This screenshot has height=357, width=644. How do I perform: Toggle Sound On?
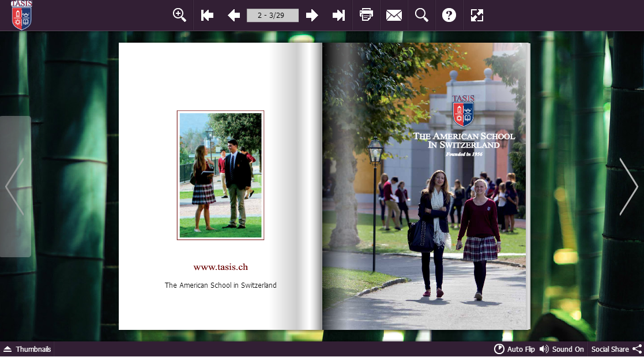pyautogui.click(x=562, y=349)
